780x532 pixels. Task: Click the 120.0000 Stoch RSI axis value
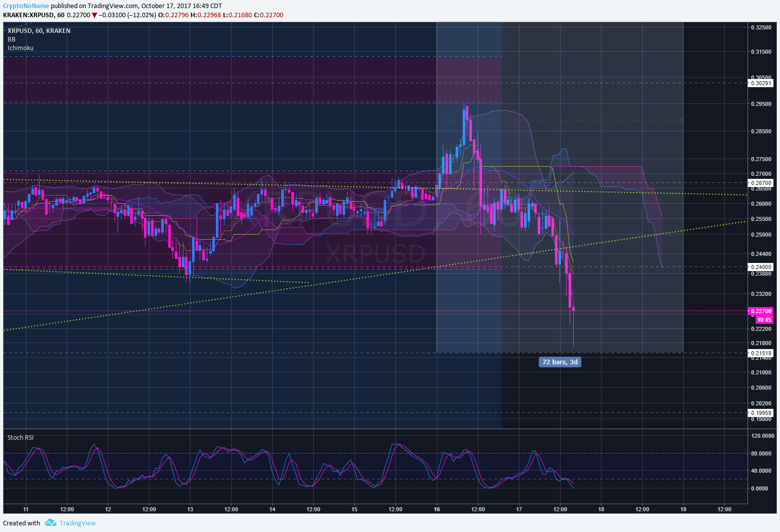point(762,436)
